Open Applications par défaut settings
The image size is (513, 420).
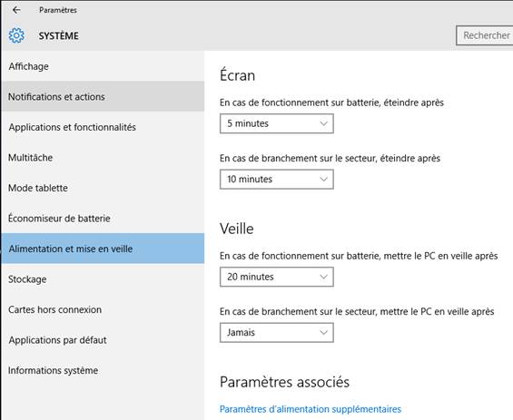point(103,340)
